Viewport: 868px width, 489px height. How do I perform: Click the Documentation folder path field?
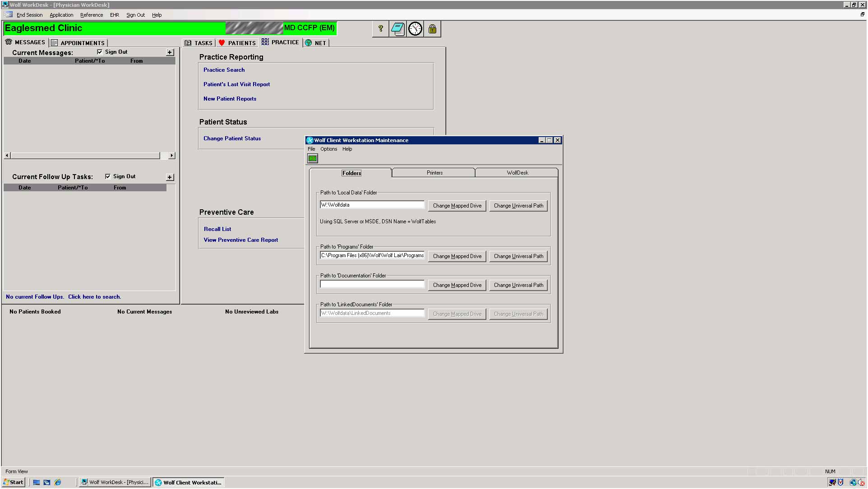(372, 284)
